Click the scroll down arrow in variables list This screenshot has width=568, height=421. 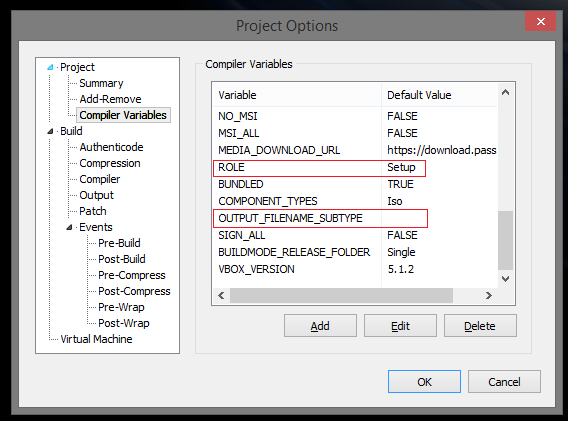pyautogui.click(x=505, y=279)
